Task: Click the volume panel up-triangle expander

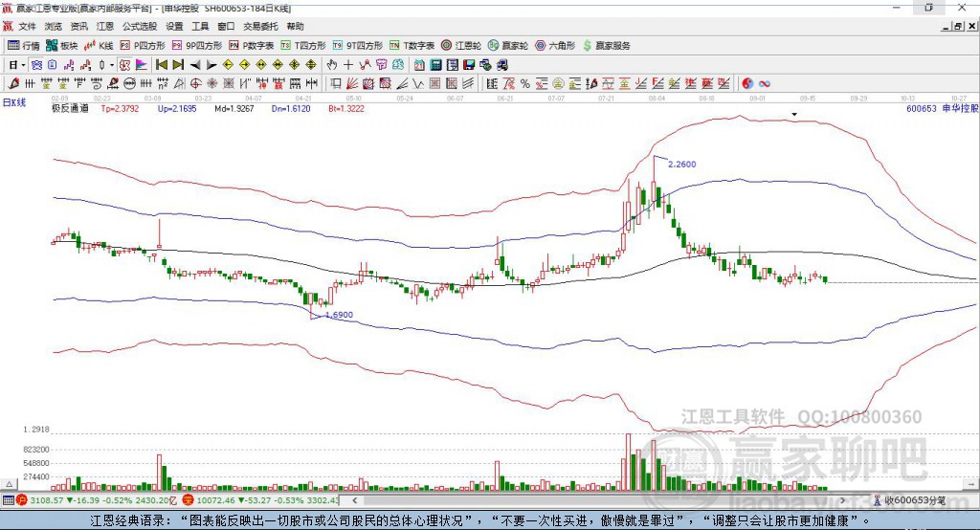Action: click(9, 484)
